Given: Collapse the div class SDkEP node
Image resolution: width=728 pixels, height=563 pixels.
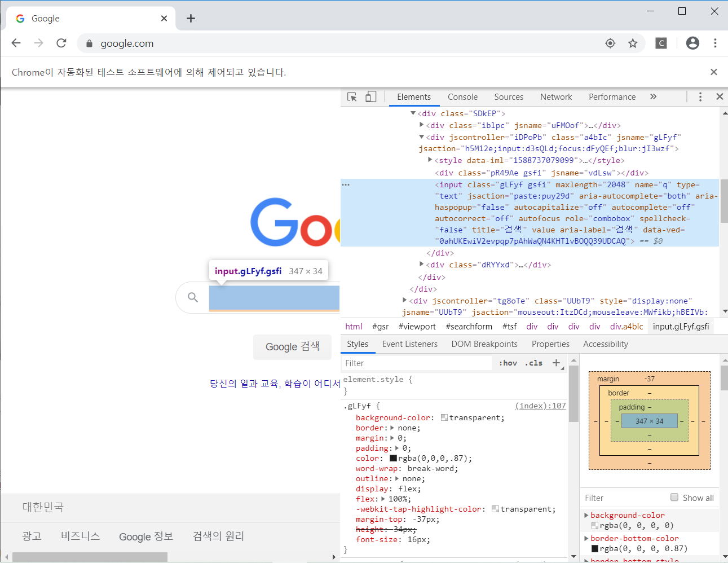Looking at the screenshot, I should [x=413, y=113].
